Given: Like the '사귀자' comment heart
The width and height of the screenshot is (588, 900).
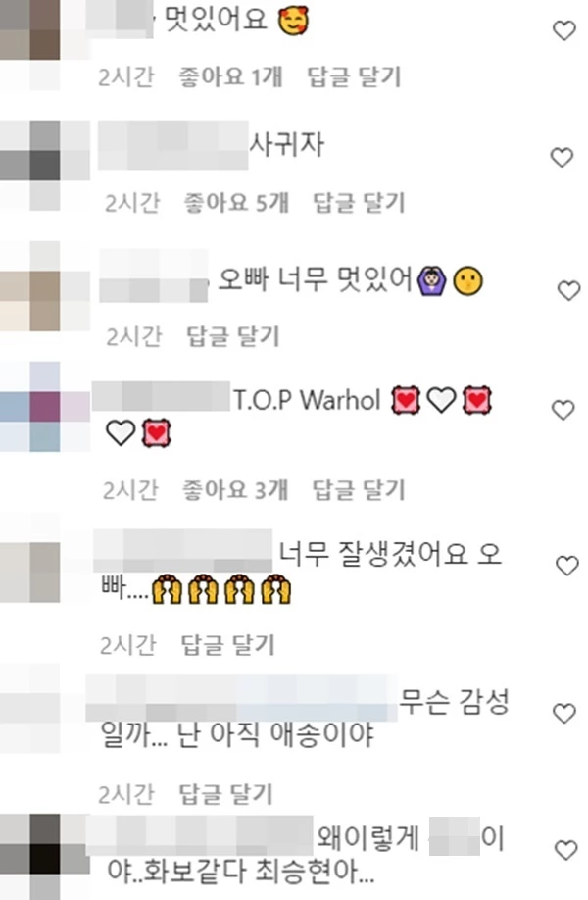Looking at the screenshot, I should [x=562, y=157].
